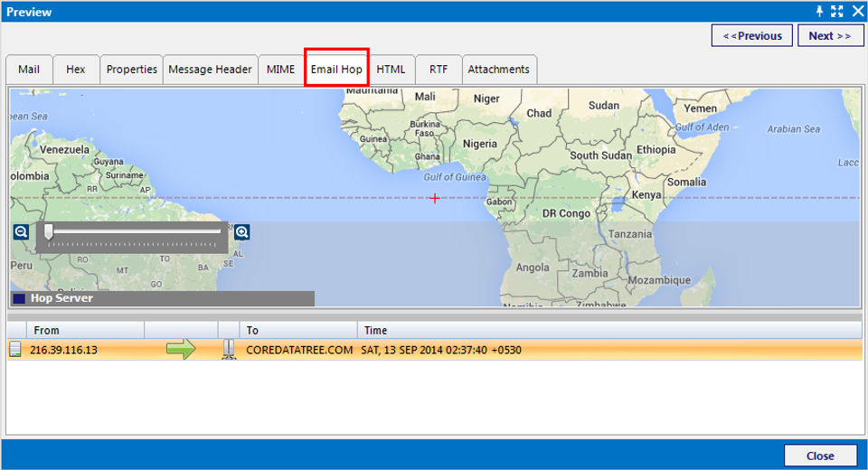
Task: Go to the next email with Next >>
Action: (x=830, y=35)
